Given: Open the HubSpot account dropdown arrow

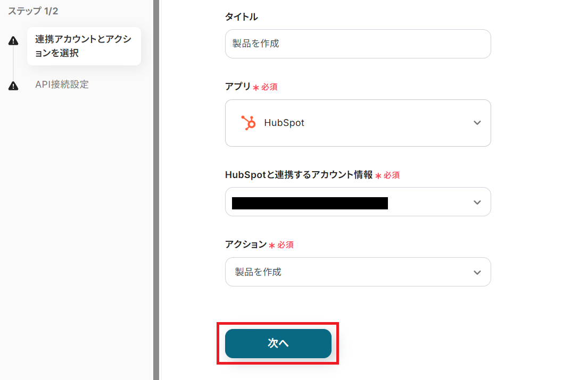Looking at the screenshot, I should click(x=477, y=202).
